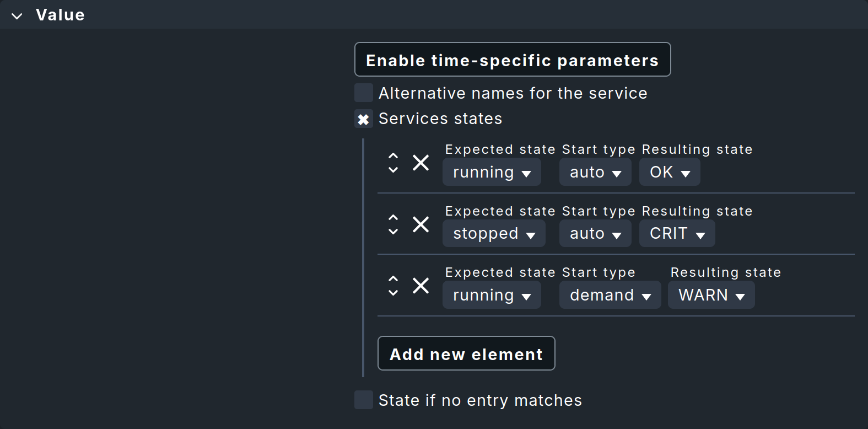The width and height of the screenshot is (868, 429).
Task: Open the Resulting state dropdown showing OK
Action: [x=669, y=172]
